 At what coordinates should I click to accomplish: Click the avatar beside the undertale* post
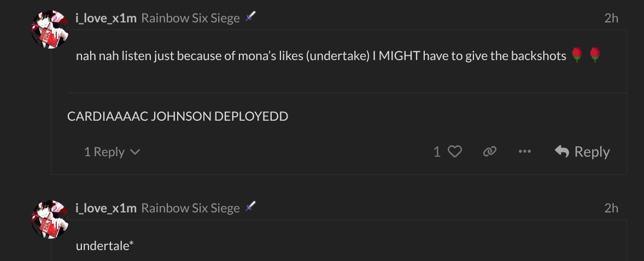click(x=50, y=220)
